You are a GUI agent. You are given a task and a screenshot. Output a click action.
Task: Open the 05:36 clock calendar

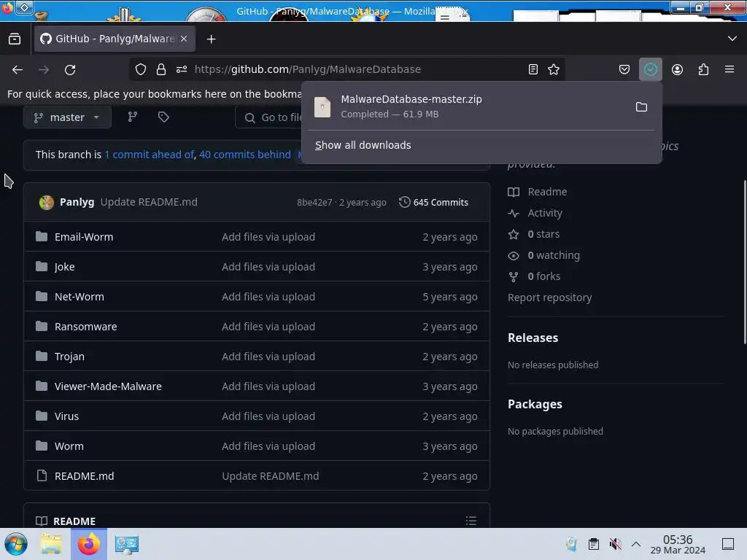point(678,544)
